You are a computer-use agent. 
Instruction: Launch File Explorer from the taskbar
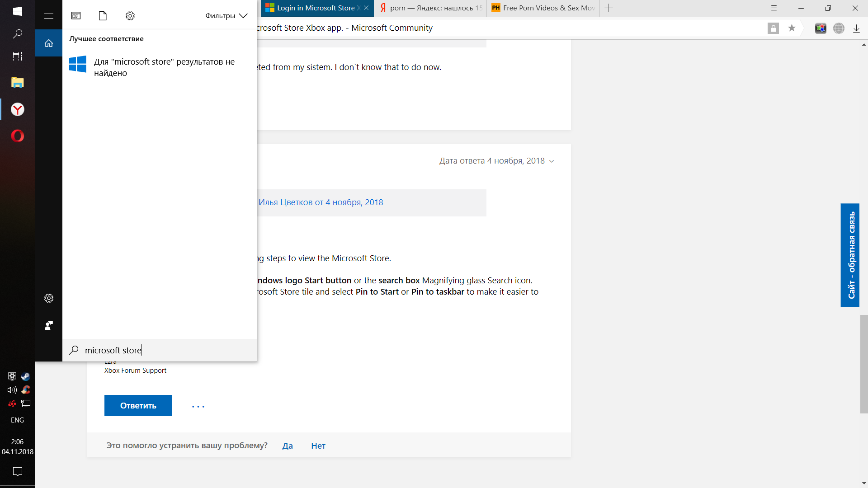(18, 82)
